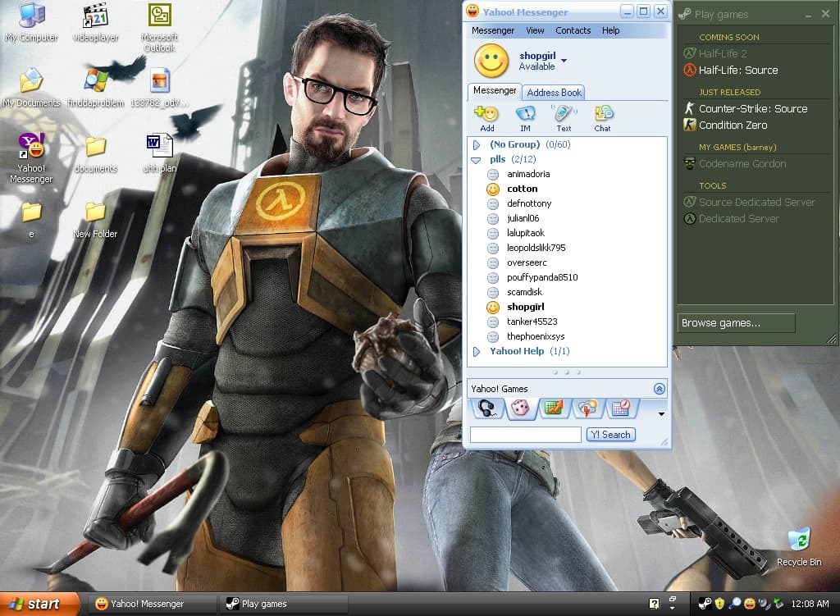Screen dimensions: 840x616
Task: Click the search text field
Action: (x=525, y=435)
